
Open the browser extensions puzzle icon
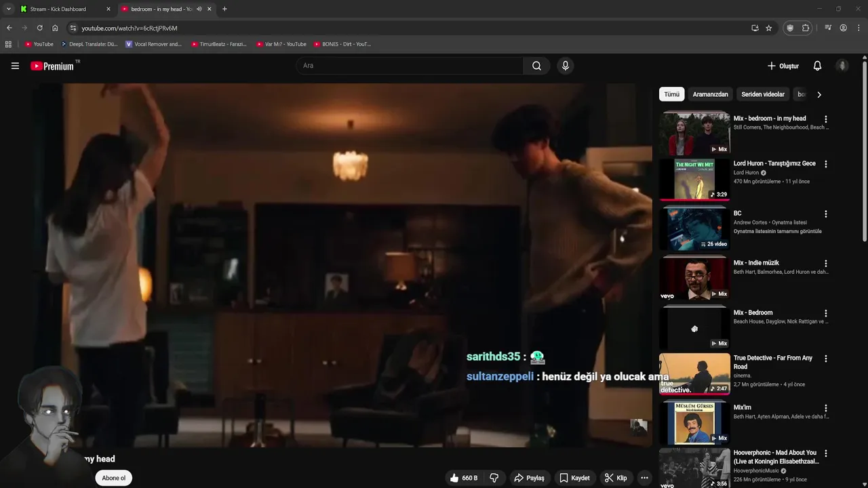806,28
